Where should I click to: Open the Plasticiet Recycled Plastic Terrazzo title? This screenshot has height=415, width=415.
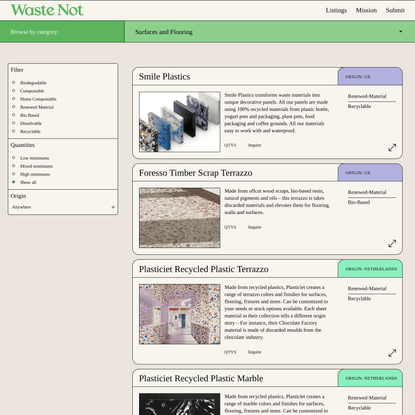tap(204, 269)
